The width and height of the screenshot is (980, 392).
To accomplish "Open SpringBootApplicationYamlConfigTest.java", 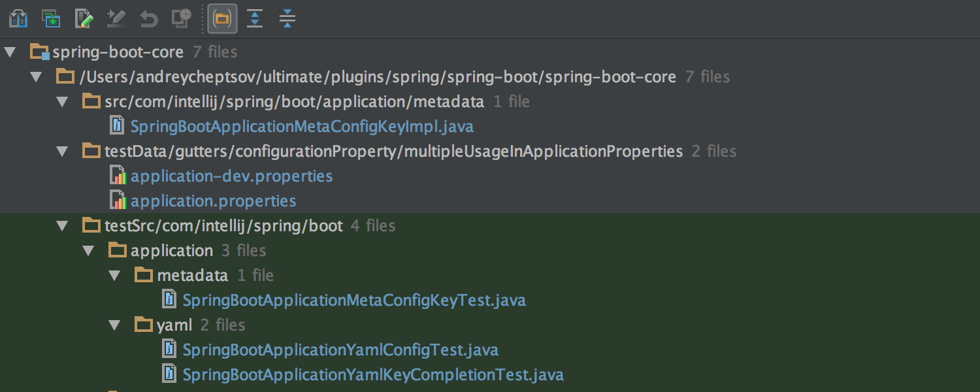I will [x=341, y=350].
